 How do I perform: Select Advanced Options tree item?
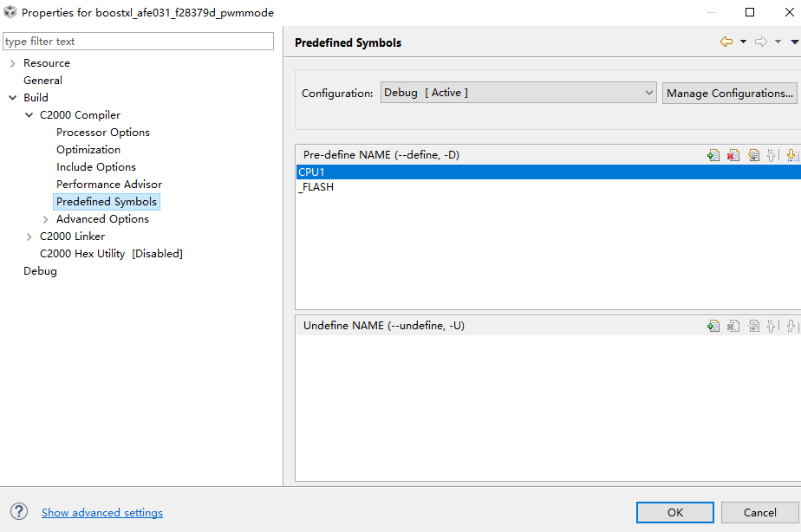click(102, 219)
